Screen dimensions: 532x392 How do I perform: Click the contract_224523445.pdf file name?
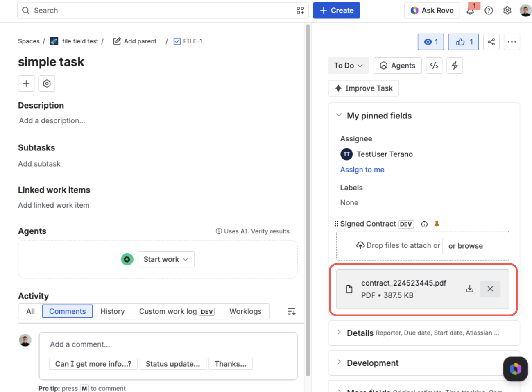coord(404,283)
